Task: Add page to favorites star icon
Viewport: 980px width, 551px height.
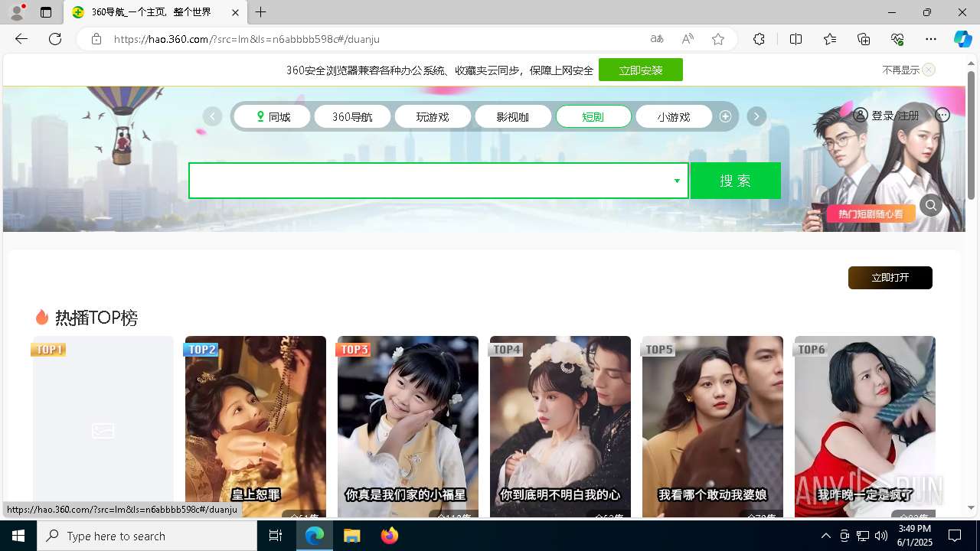Action: tap(718, 39)
